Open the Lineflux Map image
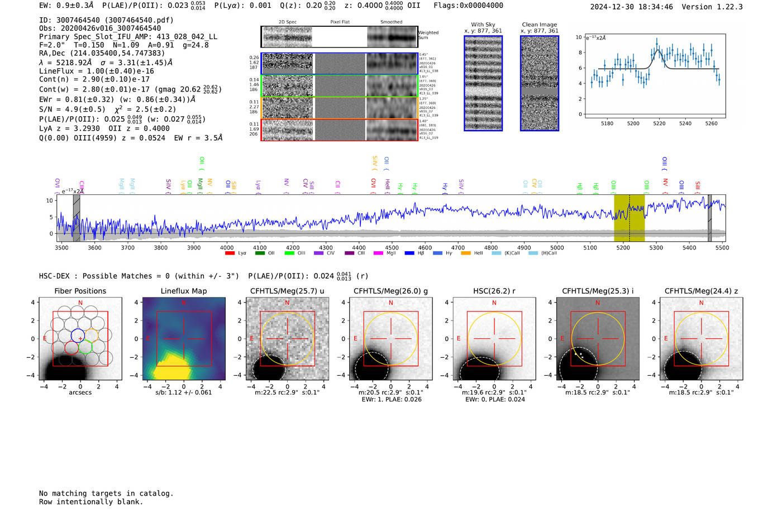The height and width of the screenshot is (532, 782). point(184,339)
